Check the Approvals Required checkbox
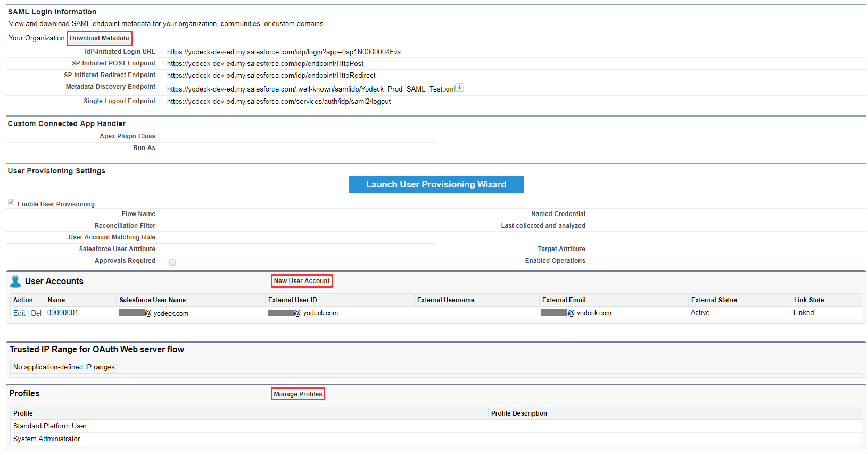This screenshot has height=455, width=868. pyautogui.click(x=172, y=262)
